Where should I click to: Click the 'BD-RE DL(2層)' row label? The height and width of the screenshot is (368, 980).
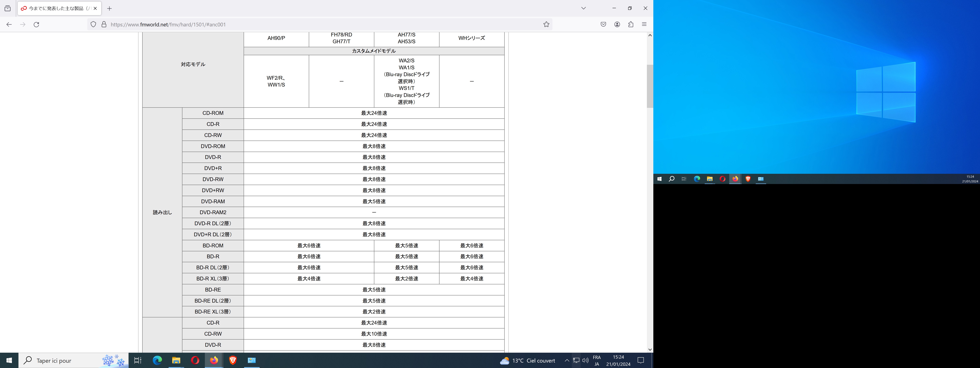pos(213,301)
